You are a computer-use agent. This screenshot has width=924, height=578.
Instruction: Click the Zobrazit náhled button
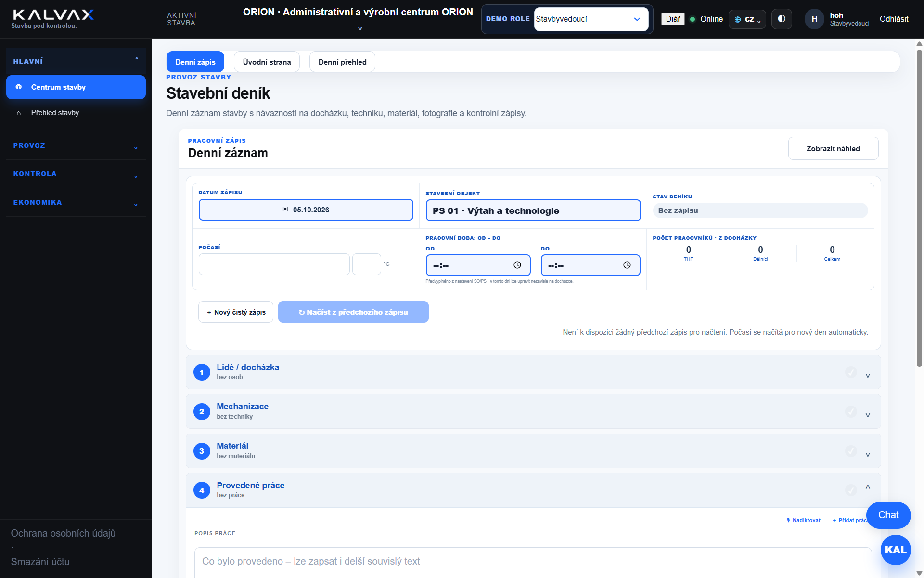[833, 148]
